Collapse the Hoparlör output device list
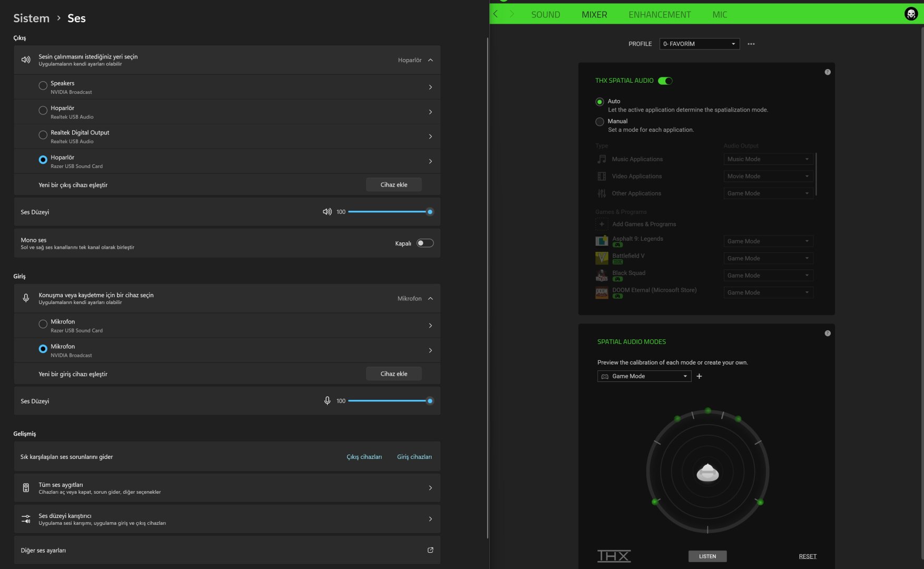This screenshot has height=569, width=924. 430,60
